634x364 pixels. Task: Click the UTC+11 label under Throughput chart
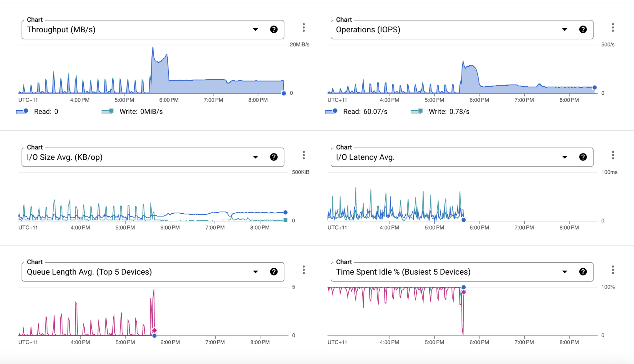28,100
